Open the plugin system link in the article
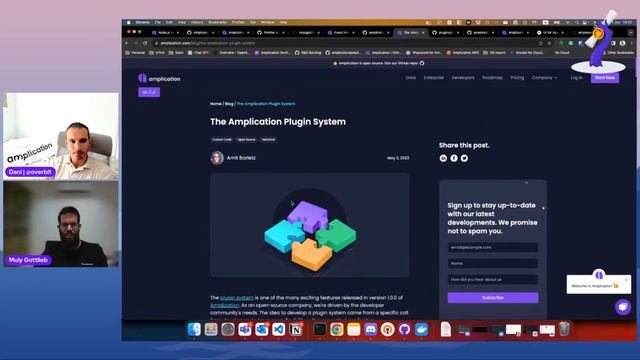 [x=237, y=298]
